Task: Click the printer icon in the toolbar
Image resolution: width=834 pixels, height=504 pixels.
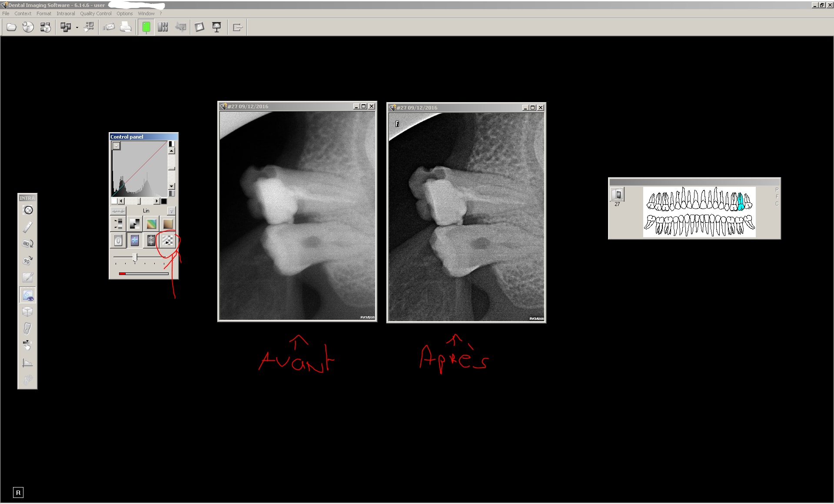Action: pos(126,27)
